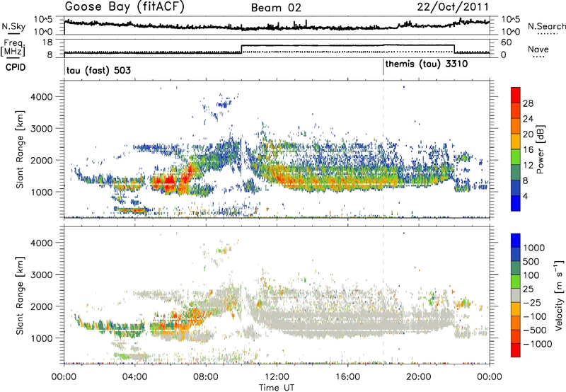Click the blue top segment of Velocity colorbar
The height and width of the screenshot is (392, 566).
coord(516,241)
